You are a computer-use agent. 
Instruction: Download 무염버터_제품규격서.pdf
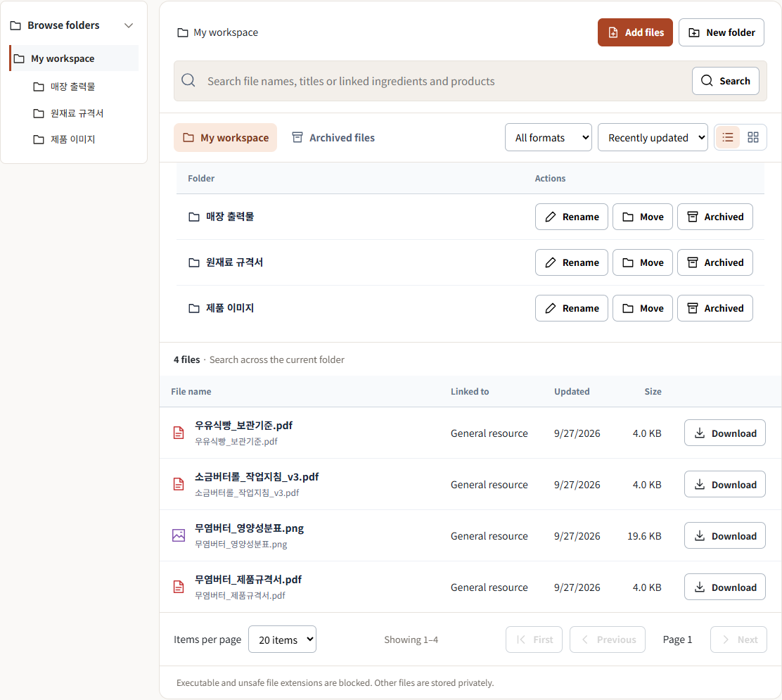click(x=724, y=587)
